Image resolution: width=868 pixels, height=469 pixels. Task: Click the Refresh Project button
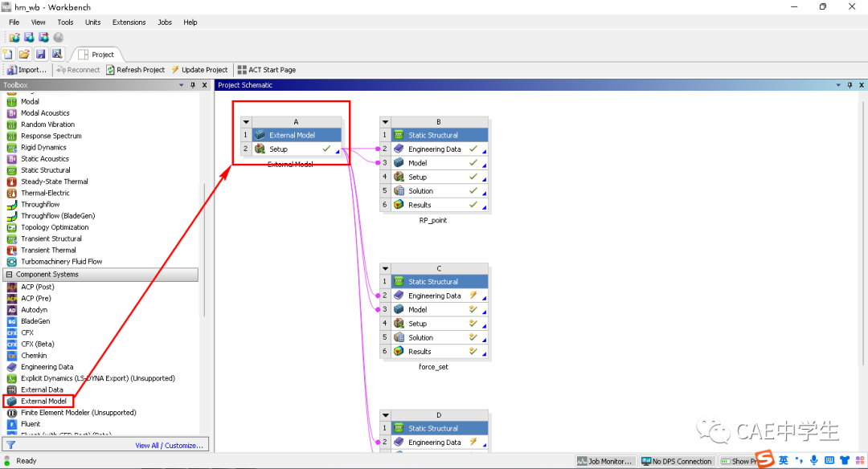click(x=136, y=70)
